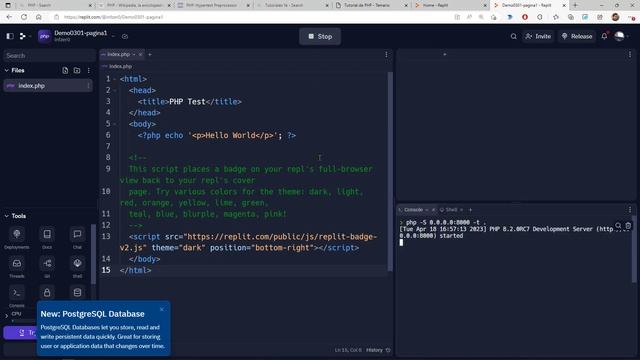Fold code at line 1 html tag
The image size is (640, 360).
(115, 79)
